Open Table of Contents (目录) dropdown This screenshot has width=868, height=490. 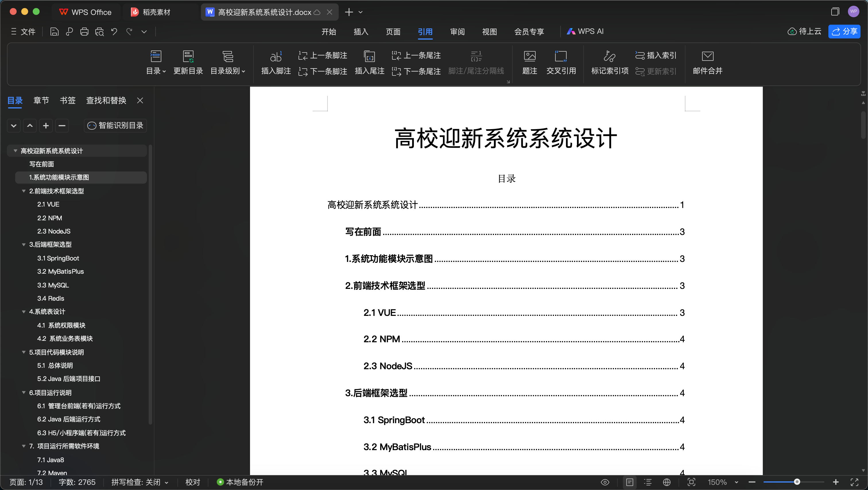(156, 63)
